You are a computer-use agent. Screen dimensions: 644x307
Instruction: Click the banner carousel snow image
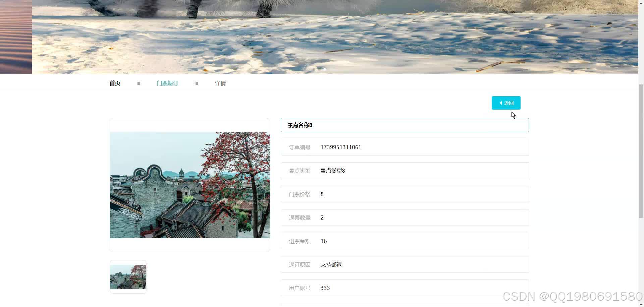tap(335, 37)
